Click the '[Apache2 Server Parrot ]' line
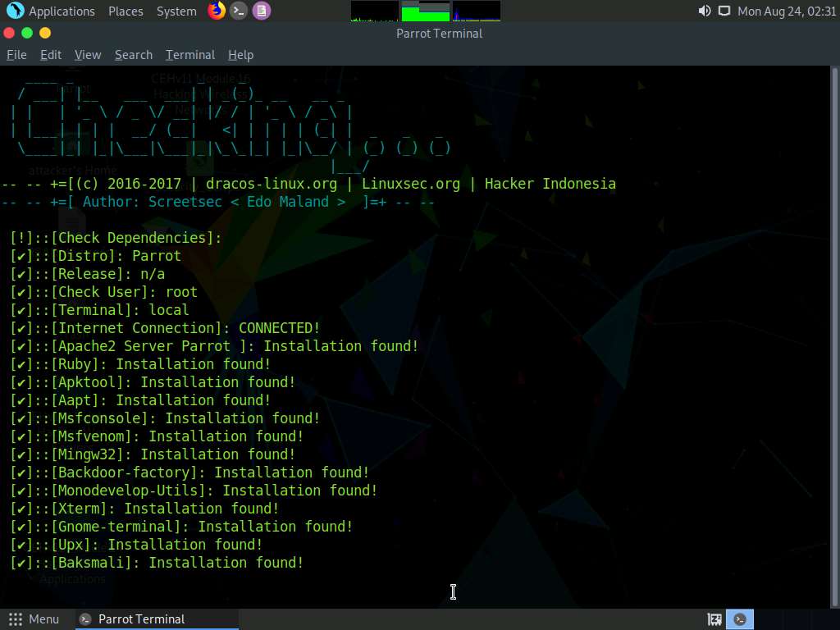 point(214,346)
